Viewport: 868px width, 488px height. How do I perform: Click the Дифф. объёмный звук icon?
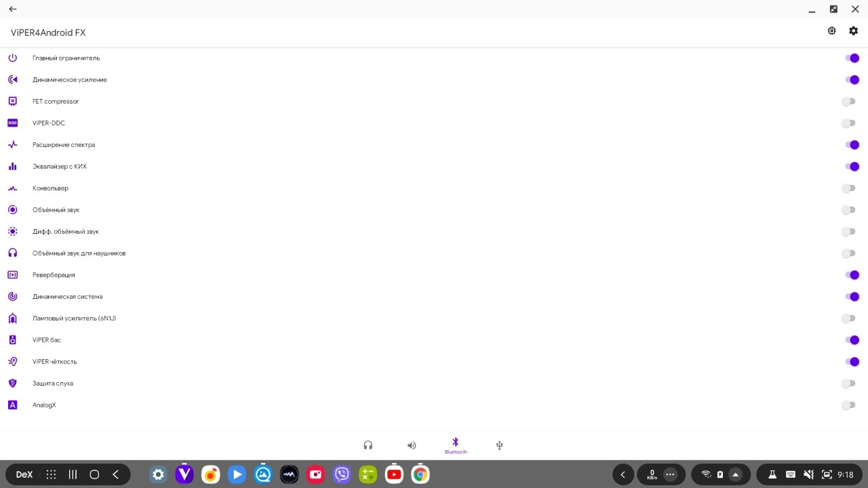pyautogui.click(x=12, y=232)
